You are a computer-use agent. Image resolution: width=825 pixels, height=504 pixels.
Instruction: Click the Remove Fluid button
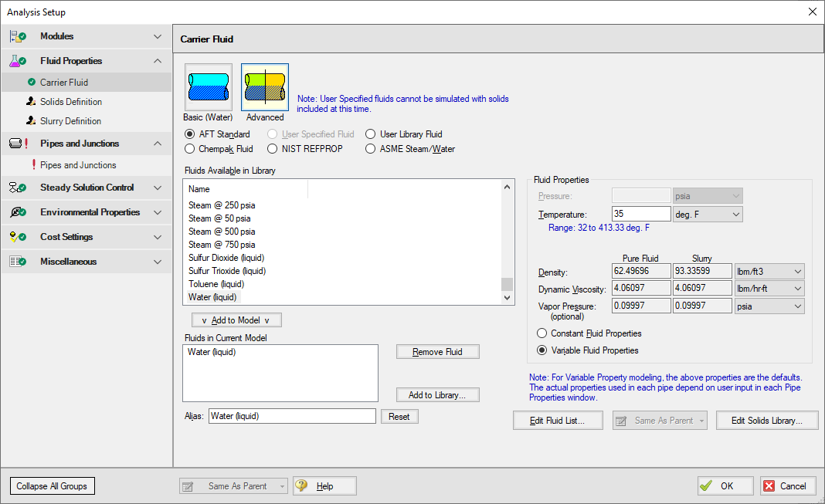(x=437, y=351)
